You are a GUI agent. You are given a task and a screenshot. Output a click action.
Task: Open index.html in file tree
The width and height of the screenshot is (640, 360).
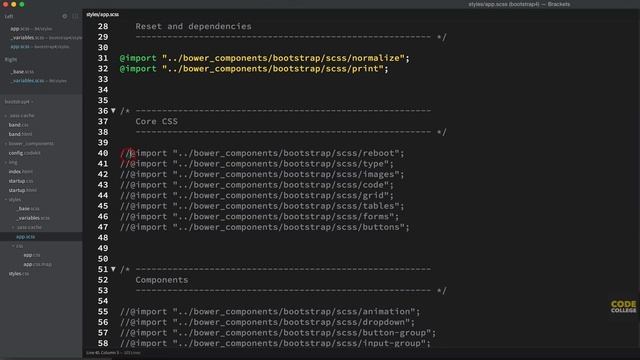(x=20, y=171)
